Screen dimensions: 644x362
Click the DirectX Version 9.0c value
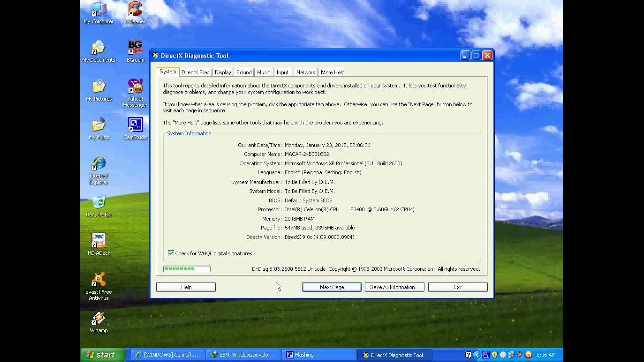[x=319, y=237]
